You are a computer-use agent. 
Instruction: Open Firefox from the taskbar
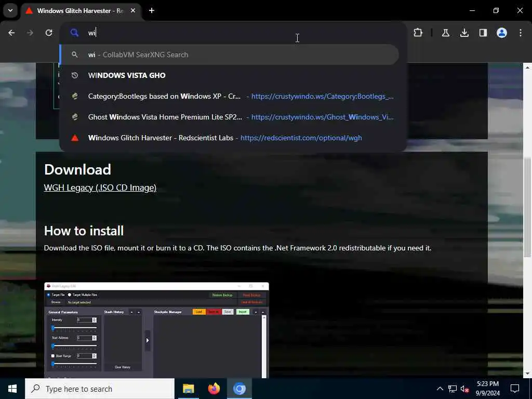214,389
